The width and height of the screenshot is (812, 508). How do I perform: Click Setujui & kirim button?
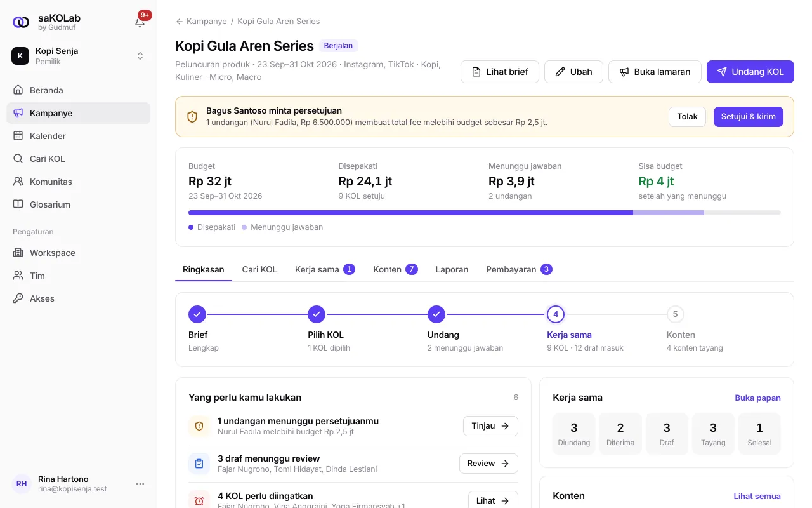pyautogui.click(x=749, y=117)
